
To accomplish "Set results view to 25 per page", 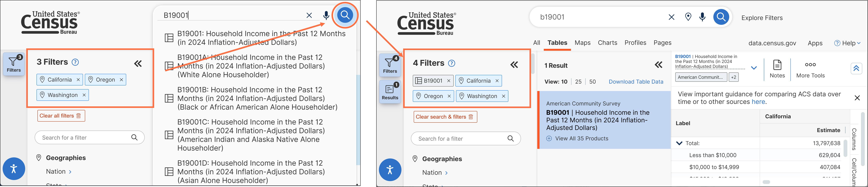I will 578,82.
